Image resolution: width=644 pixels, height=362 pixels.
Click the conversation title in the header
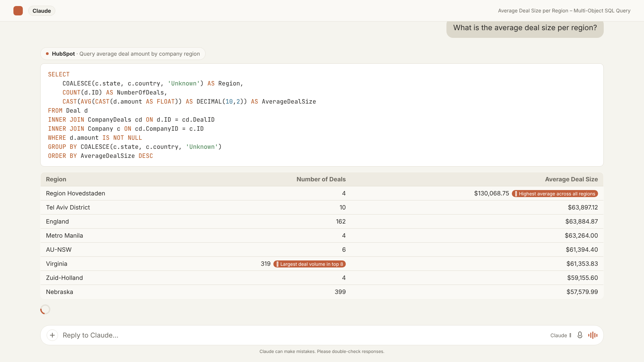point(564,11)
